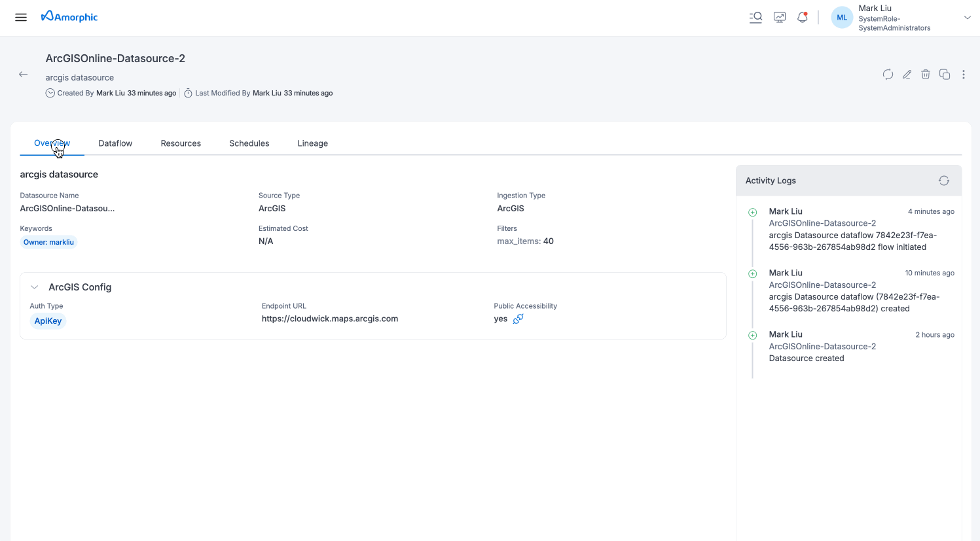Image resolution: width=980 pixels, height=541 pixels.
Task: Switch to the Dataflow tab
Action: pos(115,143)
